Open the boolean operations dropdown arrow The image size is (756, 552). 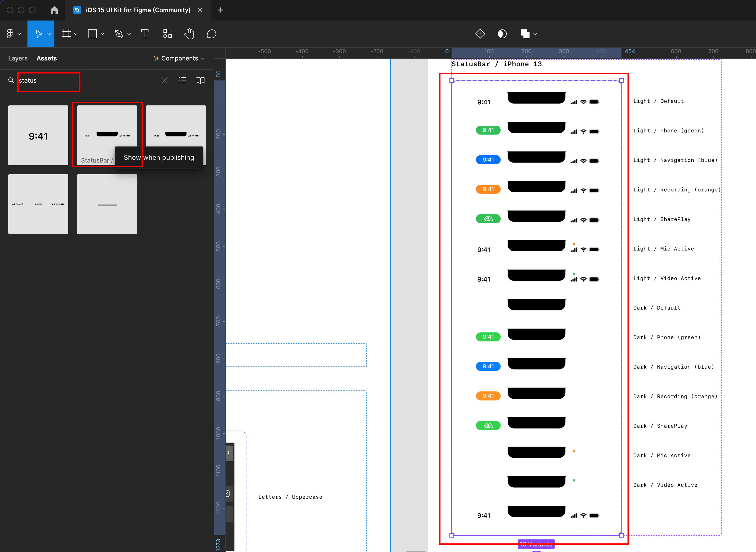tap(535, 34)
